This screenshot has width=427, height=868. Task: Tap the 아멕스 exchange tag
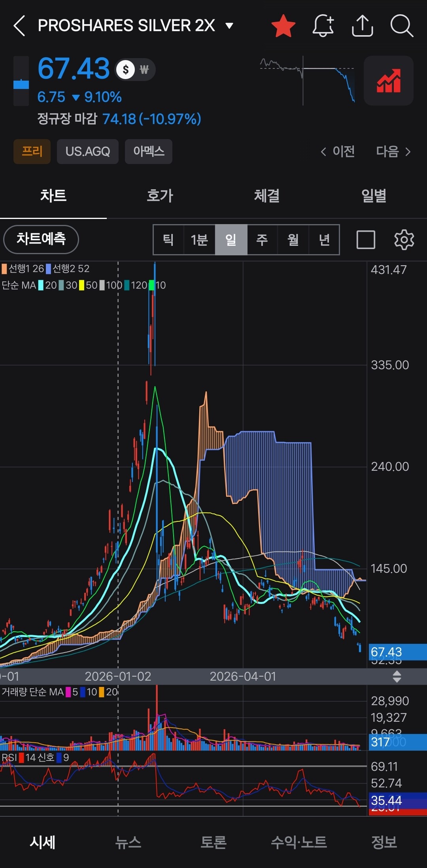(149, 151)
